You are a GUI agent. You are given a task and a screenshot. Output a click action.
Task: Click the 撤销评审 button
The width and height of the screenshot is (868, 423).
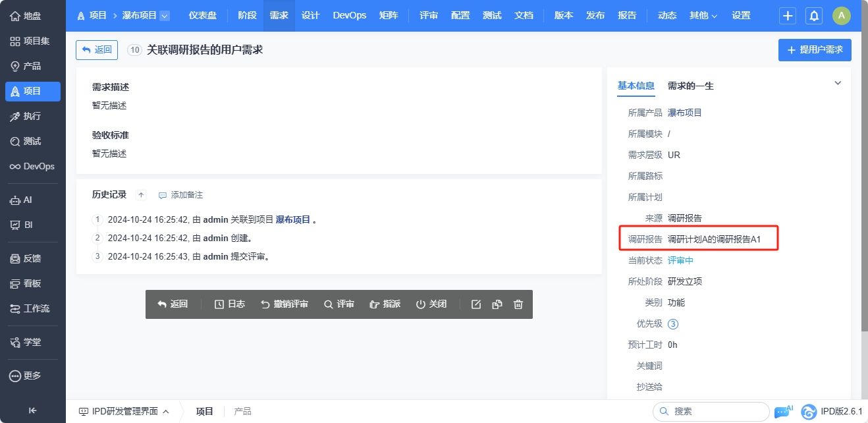(285, 304)
